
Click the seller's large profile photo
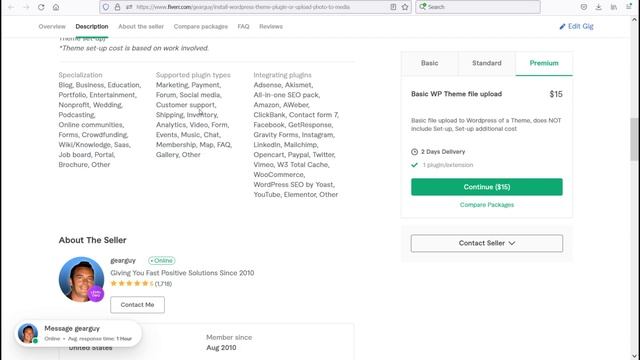click(81, 279)
